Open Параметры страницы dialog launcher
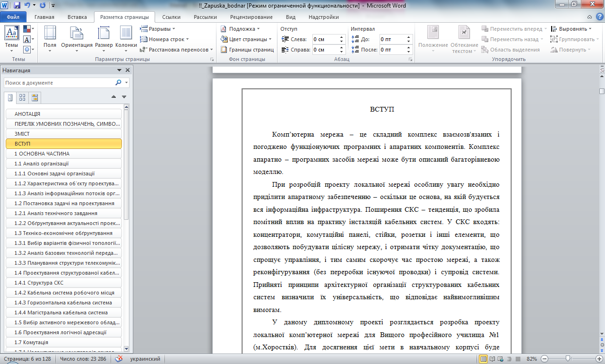 (x=212, y=60)
